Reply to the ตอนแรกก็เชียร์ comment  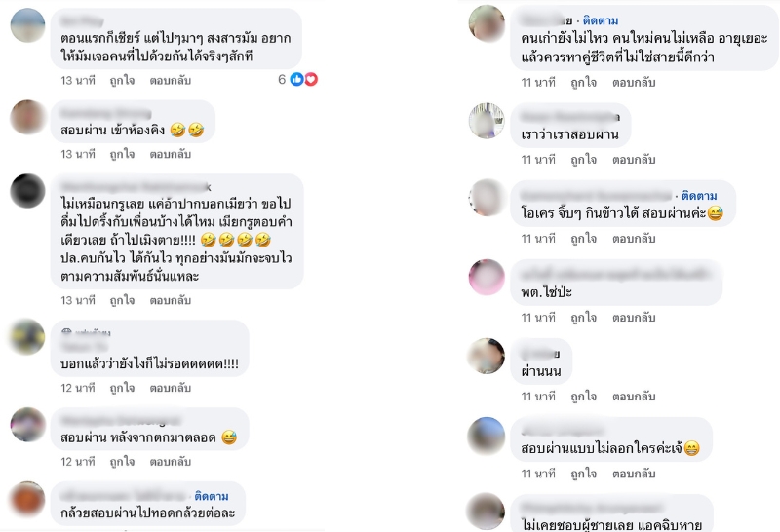[170, 81]
